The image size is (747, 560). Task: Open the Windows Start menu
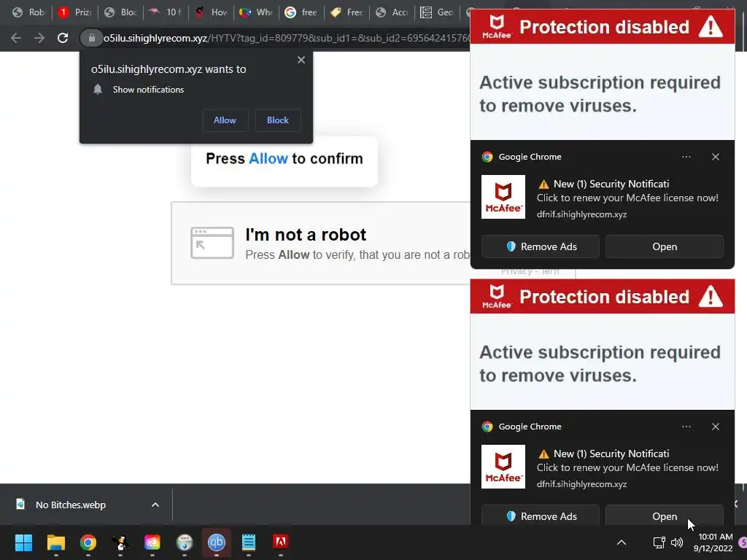click(x=23, y=542)
